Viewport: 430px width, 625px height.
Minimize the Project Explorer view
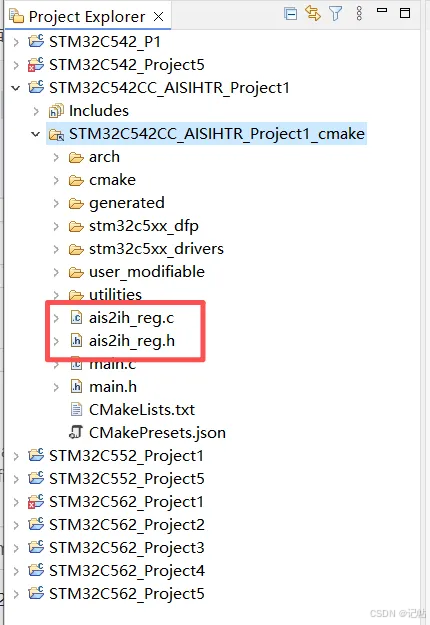382,11
